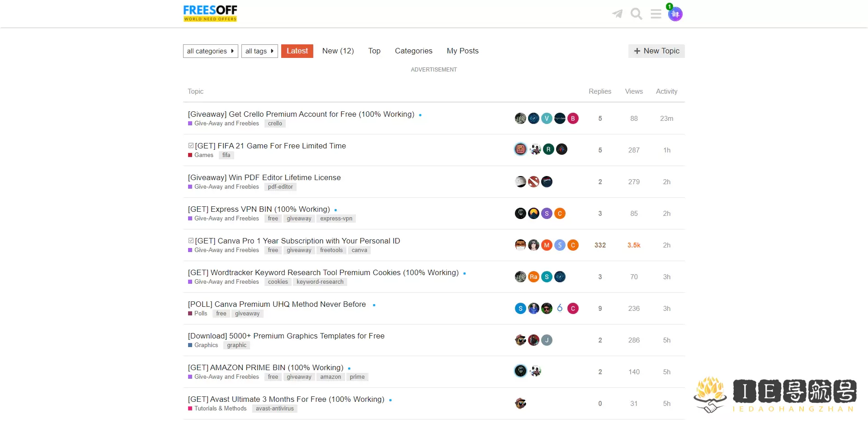Click the 'S' avatar in Wordtracker row
The height and width of the screenshot is (424, 868).
tap(547, 277)
